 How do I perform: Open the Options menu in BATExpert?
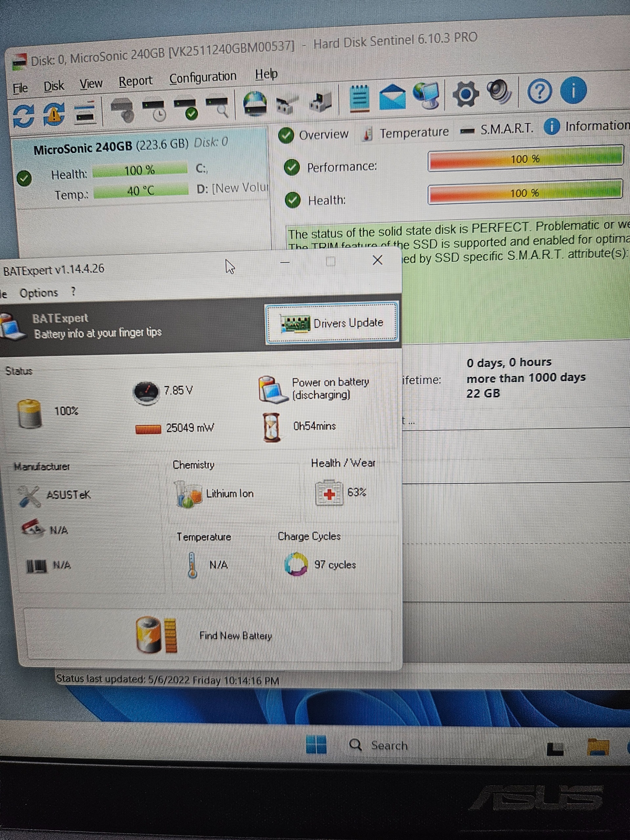pos(39,293)
